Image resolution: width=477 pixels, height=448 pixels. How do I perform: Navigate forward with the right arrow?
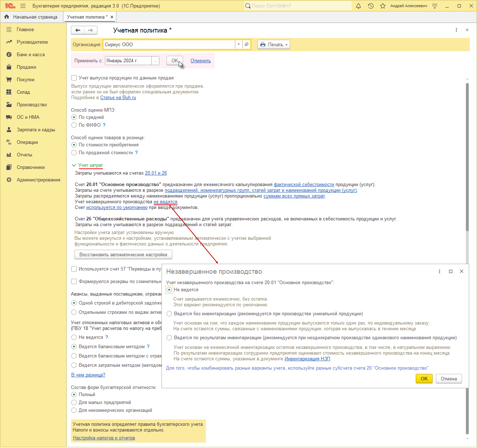(91, 30)
